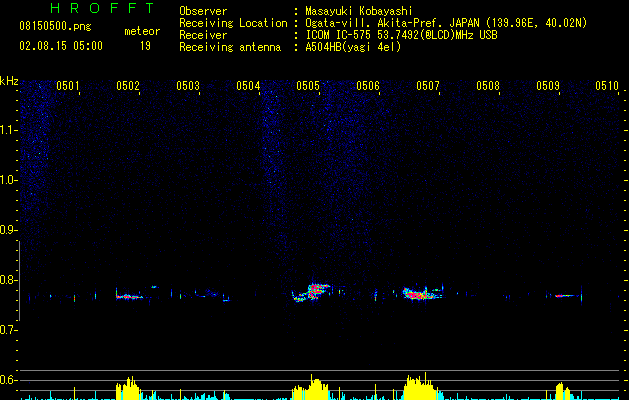Click the Receiving Location value text
This screenshot has width=629, height=400.
446,23
